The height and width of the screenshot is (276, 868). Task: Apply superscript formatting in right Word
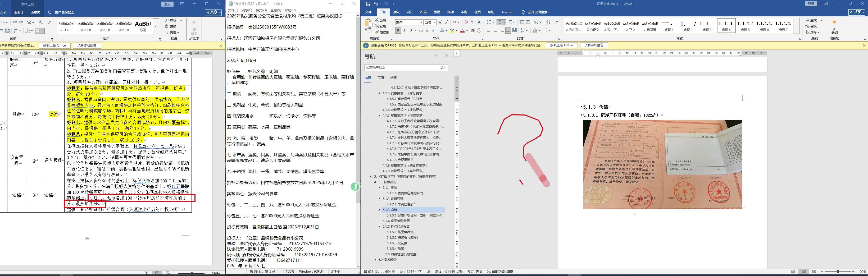click(434, 31)
